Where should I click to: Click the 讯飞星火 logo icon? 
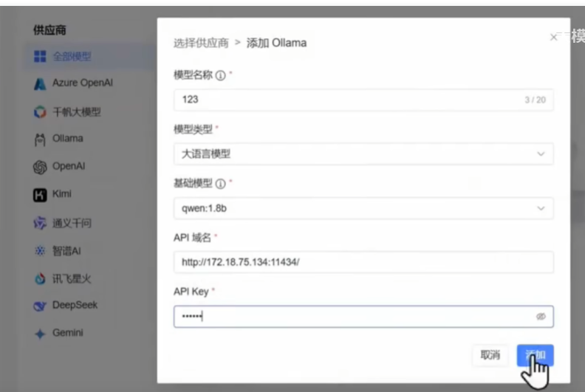pos(40,278)
